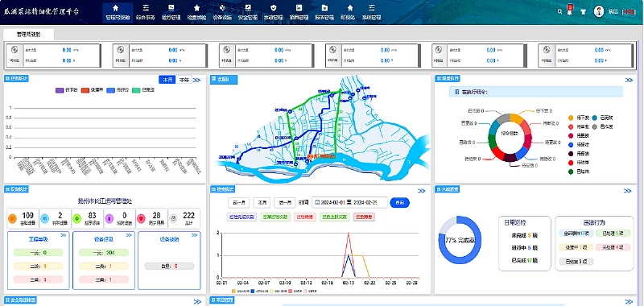Click the 本月 button in inspection statistics

point(261,202)
